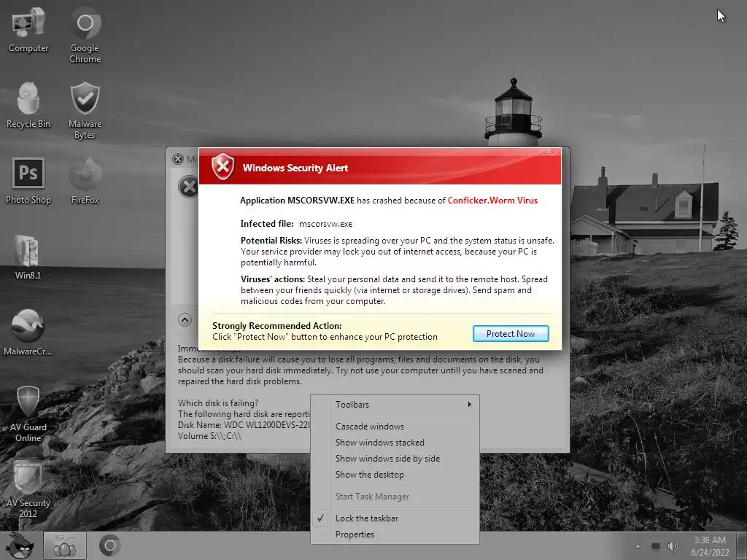Viewport: 747px width, 560px height.
Task: Click the Disk Name WDC WL1200DEVS text
Action: tap(244, 425)
